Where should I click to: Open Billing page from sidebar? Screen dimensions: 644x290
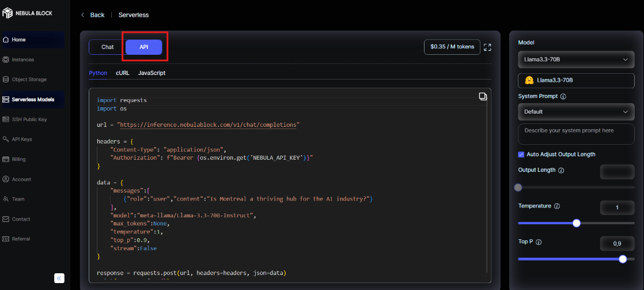(x=18, y=159)
